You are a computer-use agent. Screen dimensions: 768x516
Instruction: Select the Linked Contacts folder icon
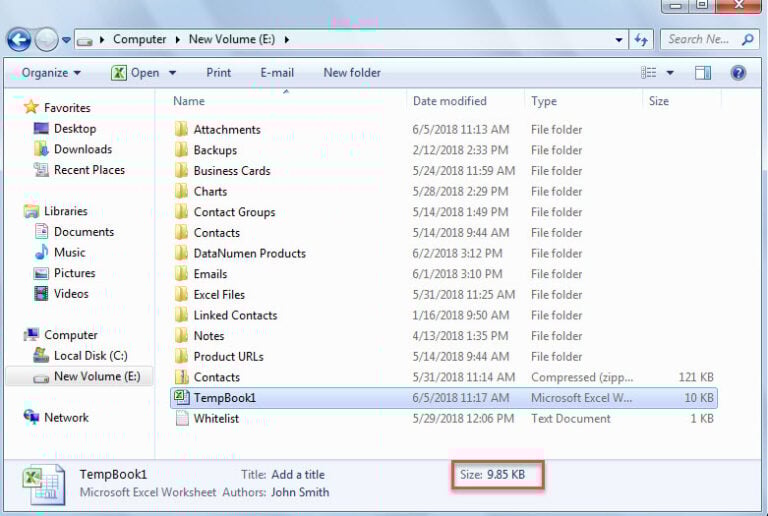pyautogui.click(x=181, y=315)
